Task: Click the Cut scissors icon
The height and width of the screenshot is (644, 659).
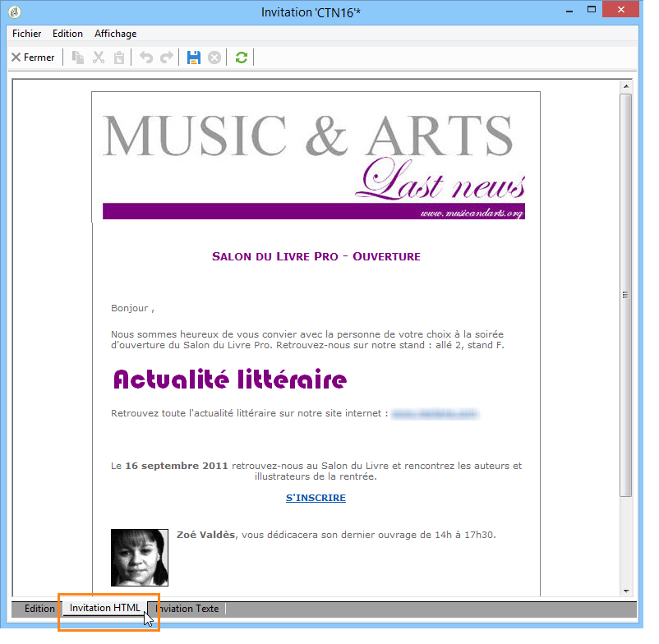Action: (x=99, y=57)
